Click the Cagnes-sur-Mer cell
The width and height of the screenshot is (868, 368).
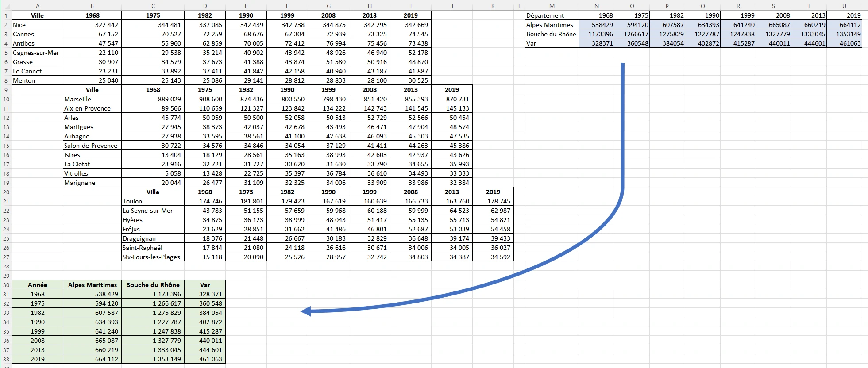(x=37, y=53)
